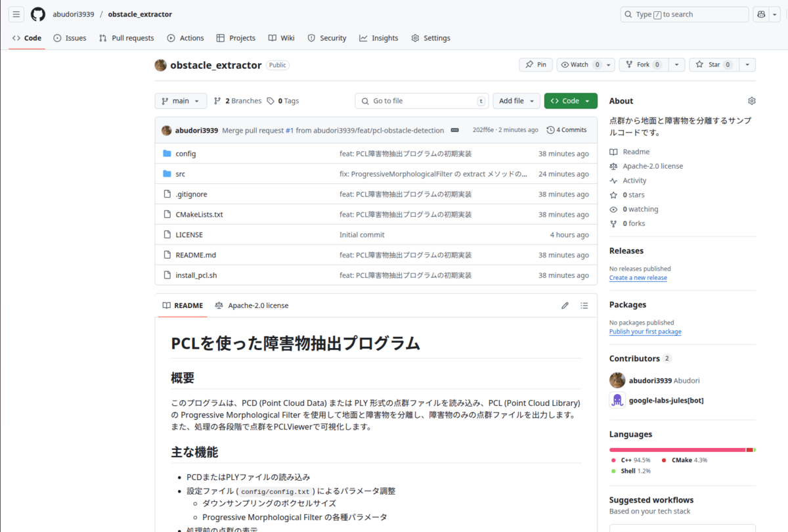The height and width of the screenshot is (532, 788).
Task: Expand the Fork dropdown arrow
Action: [x=677, y=65]
